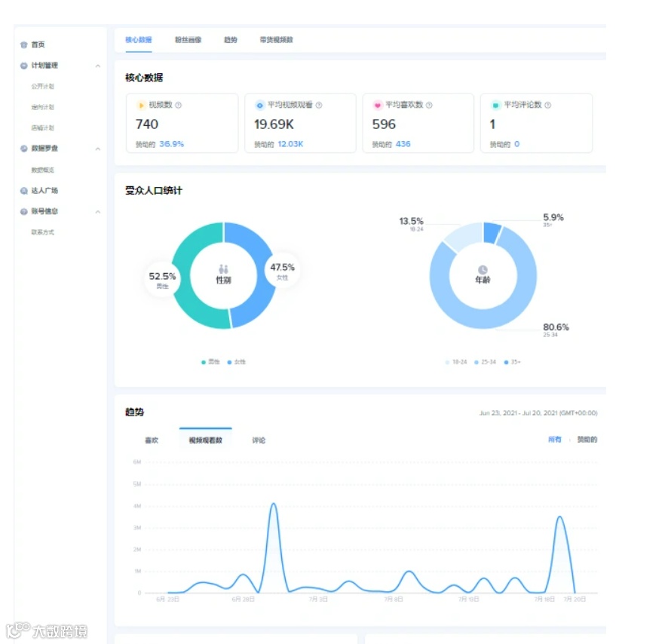Click the help icon next to 平均喜欢数
The height and width of the screenshot is (644, 665).
(x=429, y=106)
